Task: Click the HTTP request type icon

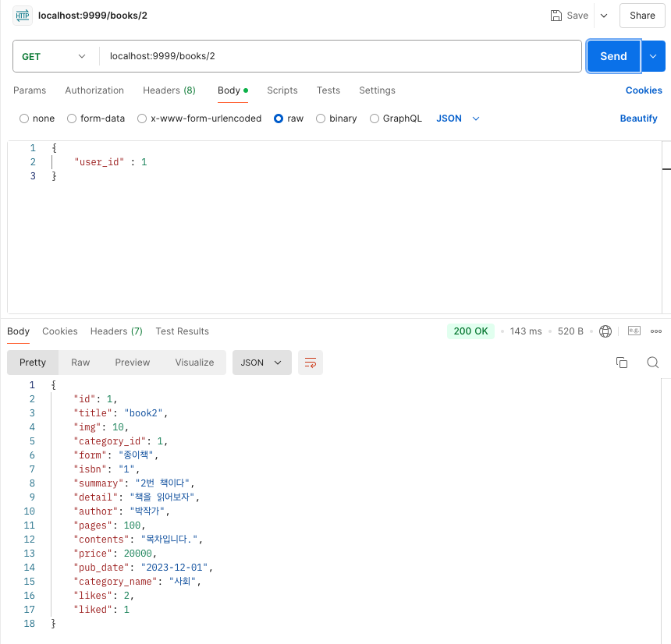Action: point(23,16)
